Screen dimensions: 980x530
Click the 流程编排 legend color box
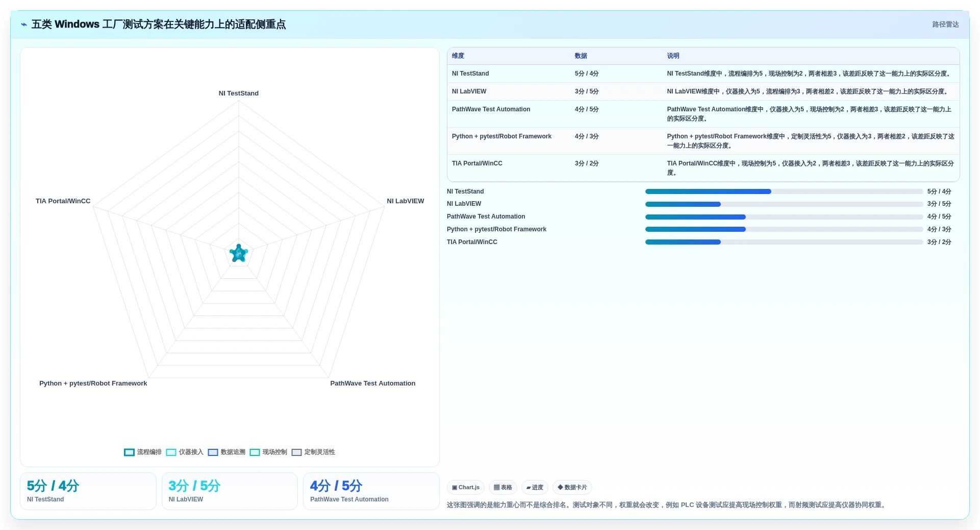click(x=129, y=452)
